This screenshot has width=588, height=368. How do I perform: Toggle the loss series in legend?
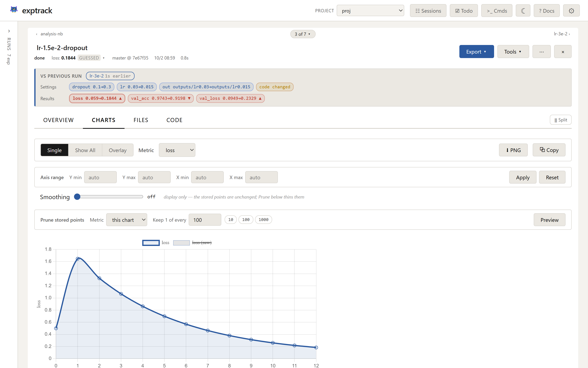156,243
